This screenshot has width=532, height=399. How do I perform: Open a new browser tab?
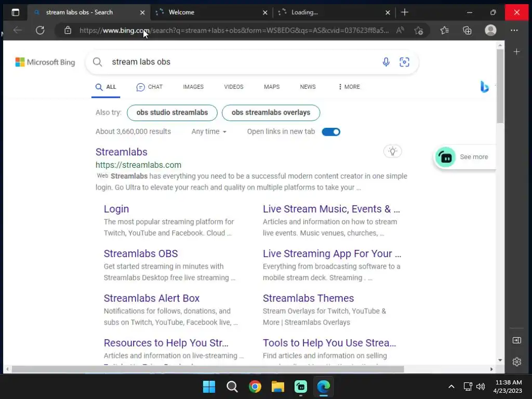(404, 12)
